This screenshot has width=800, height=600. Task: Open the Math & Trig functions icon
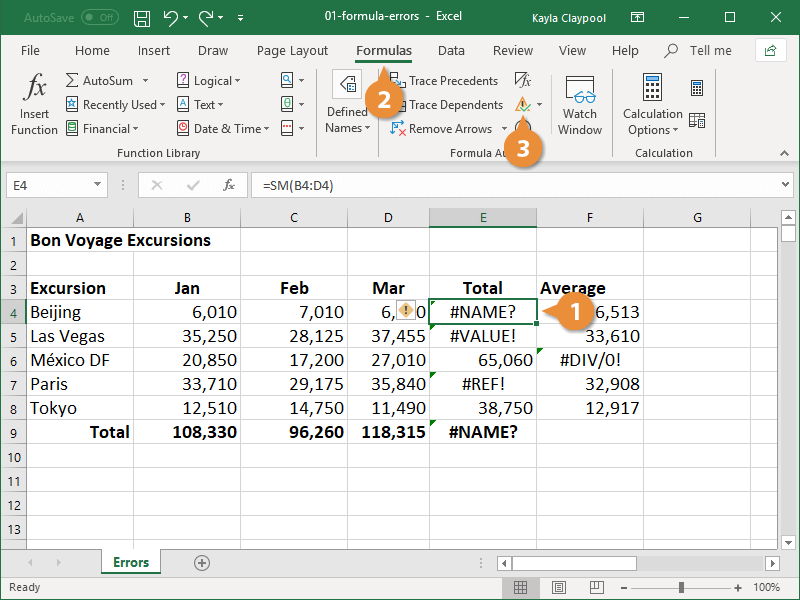point(287,104)
